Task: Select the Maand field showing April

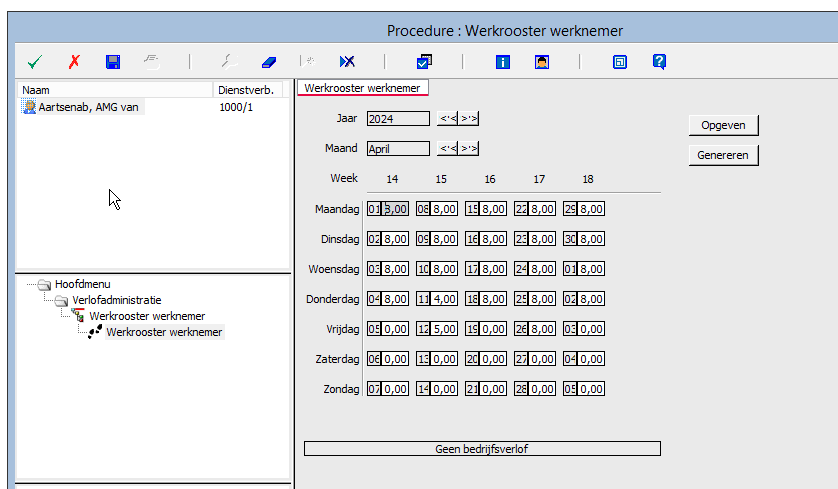Action: [398, 149]
